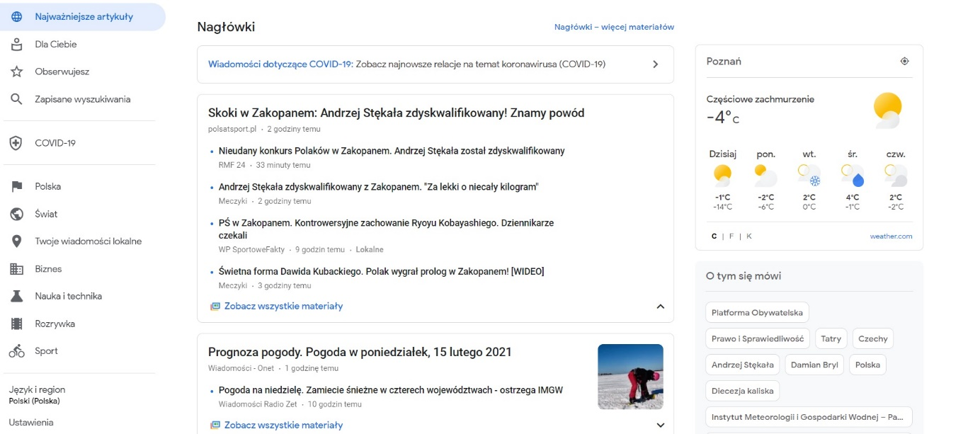This screenshot has height=434, width=980.
Task: Open Język i region settings
Action: (x=37, y=394)
